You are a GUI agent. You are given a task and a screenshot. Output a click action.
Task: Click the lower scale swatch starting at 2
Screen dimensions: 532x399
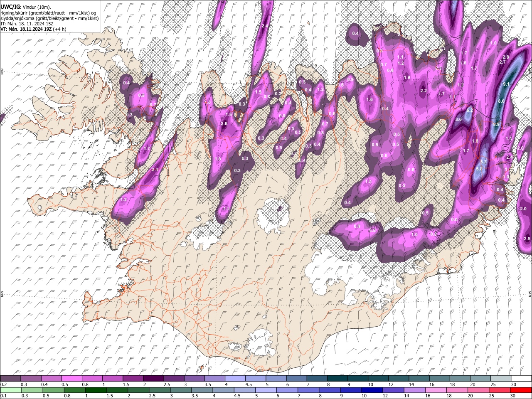[x=138, y=390]
